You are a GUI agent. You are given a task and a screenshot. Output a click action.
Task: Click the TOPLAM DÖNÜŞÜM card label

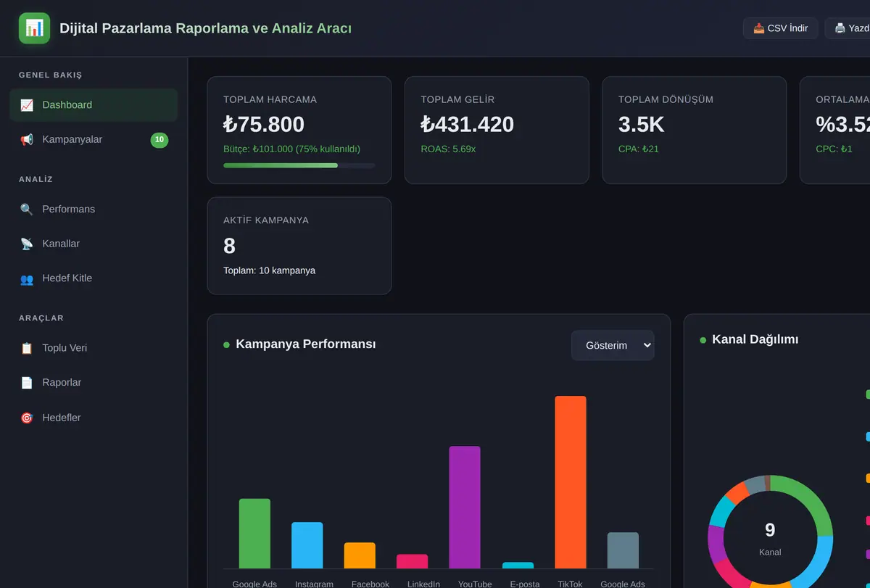(666, 99)
